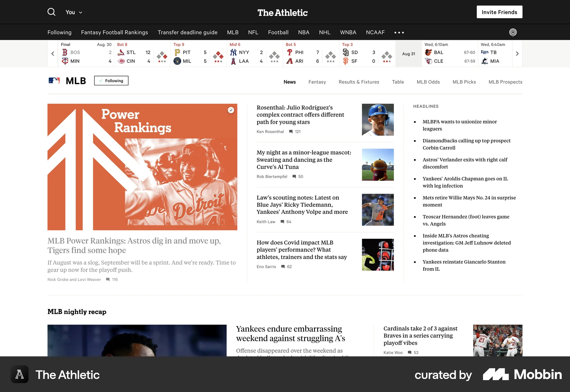The height and width of the screenshot is (392, 570).
Task: Click the right chevron to advance the scoreboard
Action: pos(517,53)
